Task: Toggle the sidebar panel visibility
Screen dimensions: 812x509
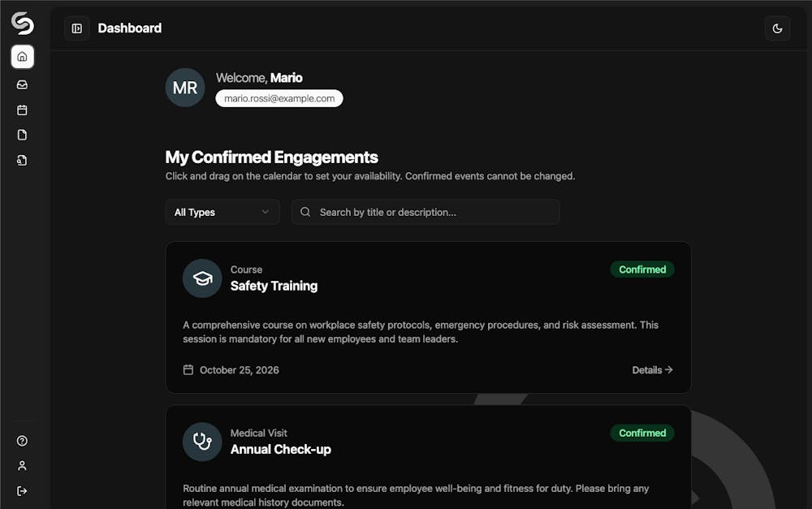Action: [76, 28]
